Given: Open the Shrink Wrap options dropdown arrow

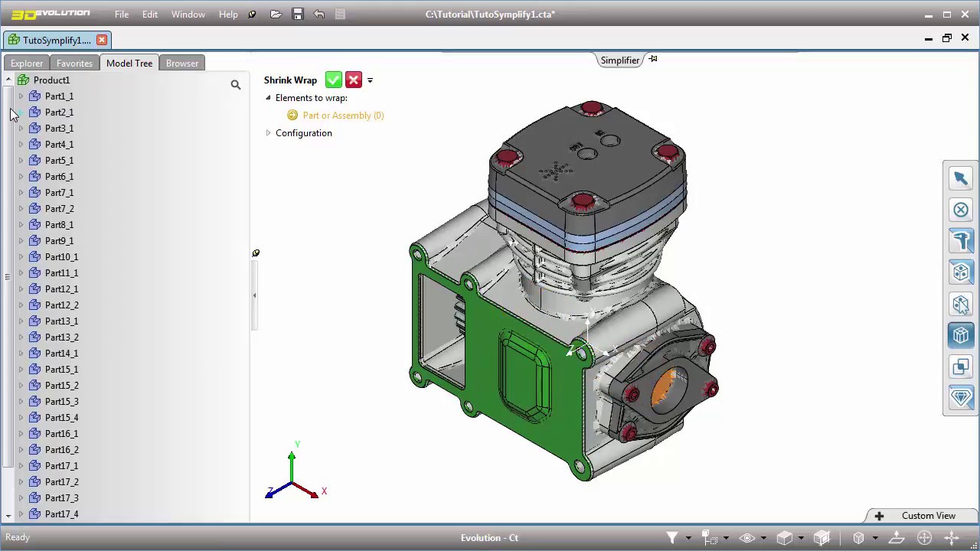Looking at the screenshot, I should (x=370, y=80).
